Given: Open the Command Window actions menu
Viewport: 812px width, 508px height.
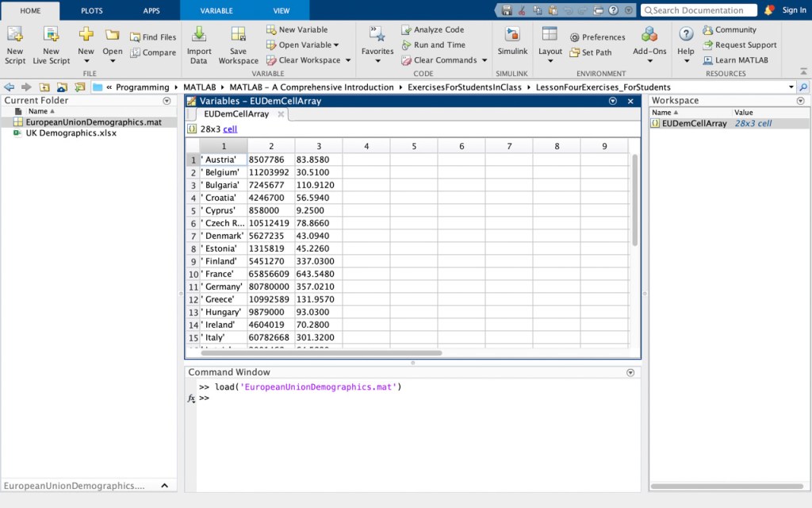Looking at the screenshot, I should [x=630, y=373].
